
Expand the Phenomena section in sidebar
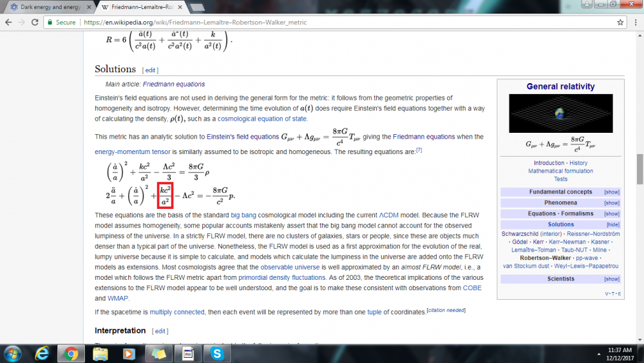point(611,203)
